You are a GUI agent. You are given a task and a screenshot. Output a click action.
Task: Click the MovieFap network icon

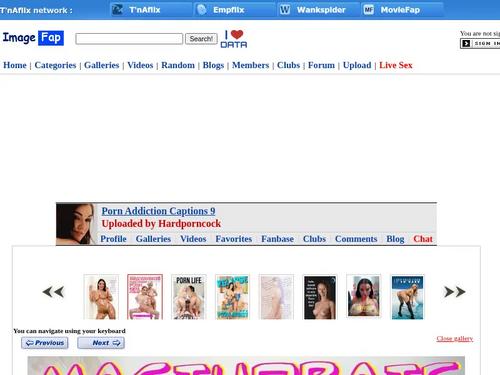(x=368, y=10)
